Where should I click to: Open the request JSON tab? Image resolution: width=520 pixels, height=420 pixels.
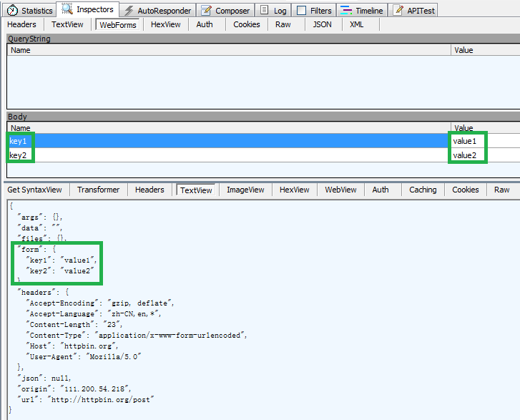(x=323, y=24)
